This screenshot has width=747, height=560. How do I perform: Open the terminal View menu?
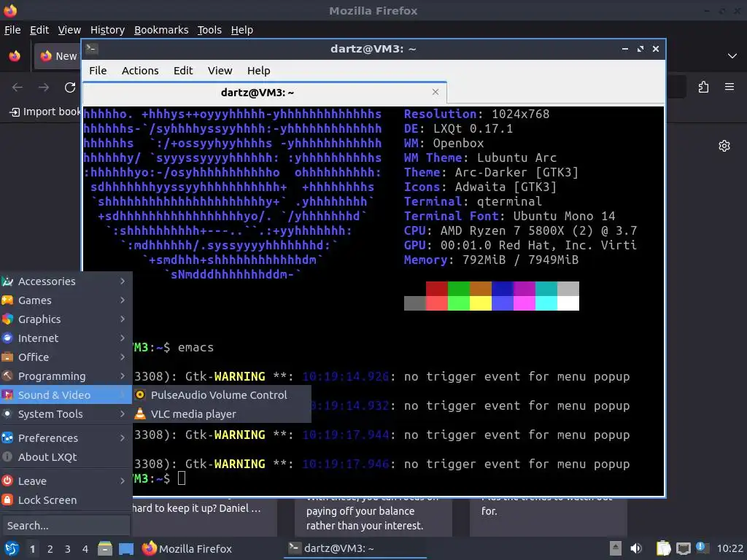(220, 71)
